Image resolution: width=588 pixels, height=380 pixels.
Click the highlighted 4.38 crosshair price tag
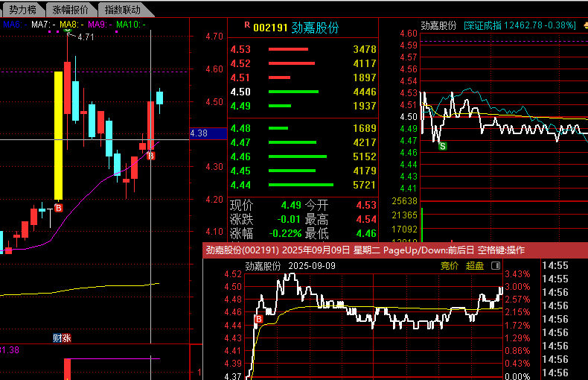[208, 133]
